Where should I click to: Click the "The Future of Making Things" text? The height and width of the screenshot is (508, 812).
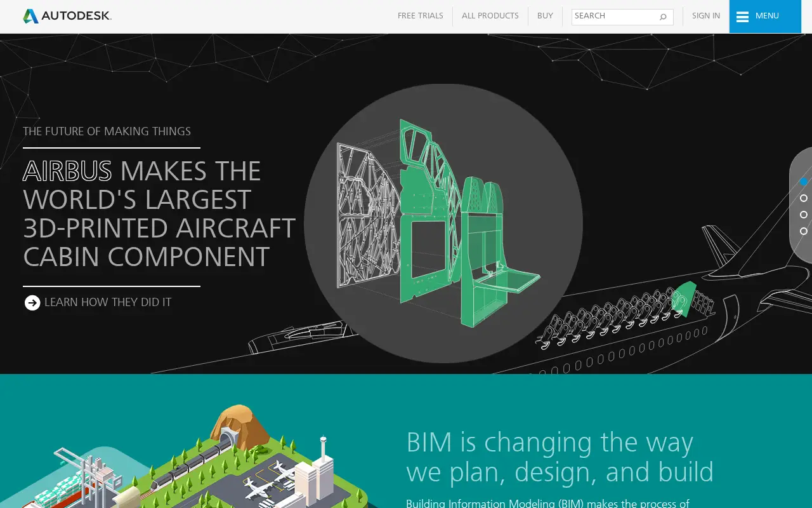[x=107, y=131]
